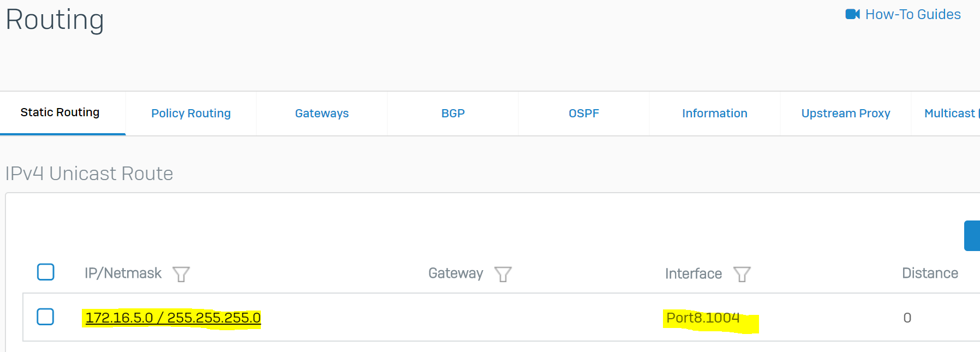Open the Interface column filter icon
Screen dimensions: 980x352
pyautogui.click(x=742, y=274)
